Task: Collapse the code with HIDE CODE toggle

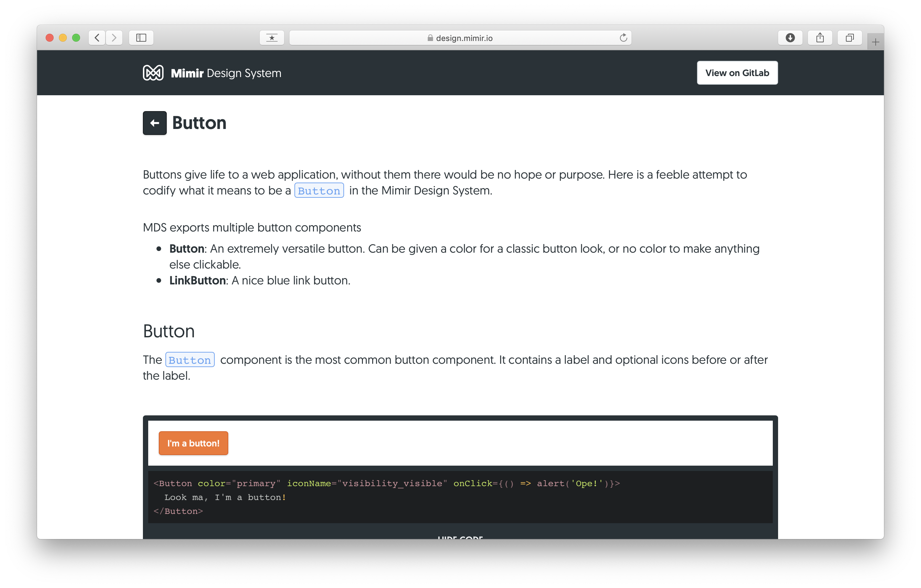Action: [x=460, y=536]
